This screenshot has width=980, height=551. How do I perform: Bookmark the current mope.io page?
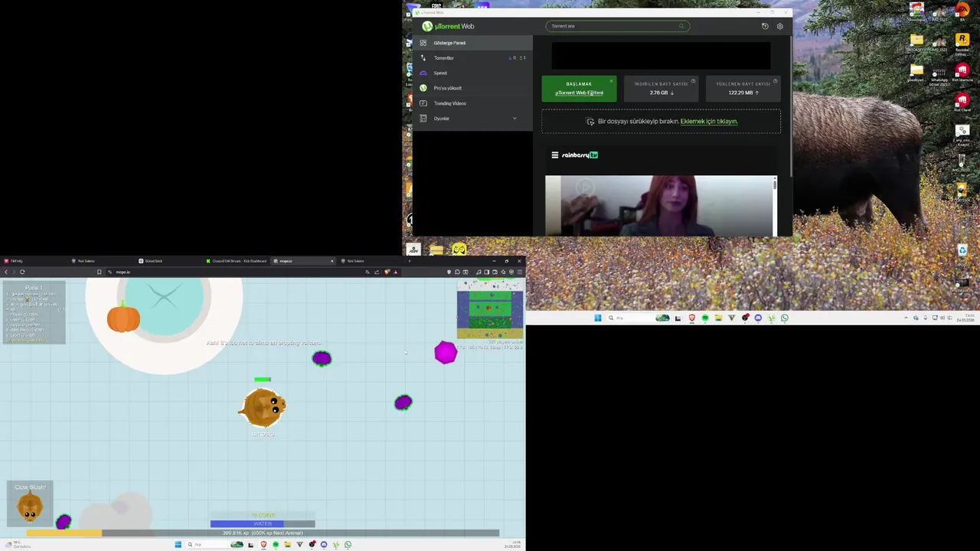click(x=99, y=272)
